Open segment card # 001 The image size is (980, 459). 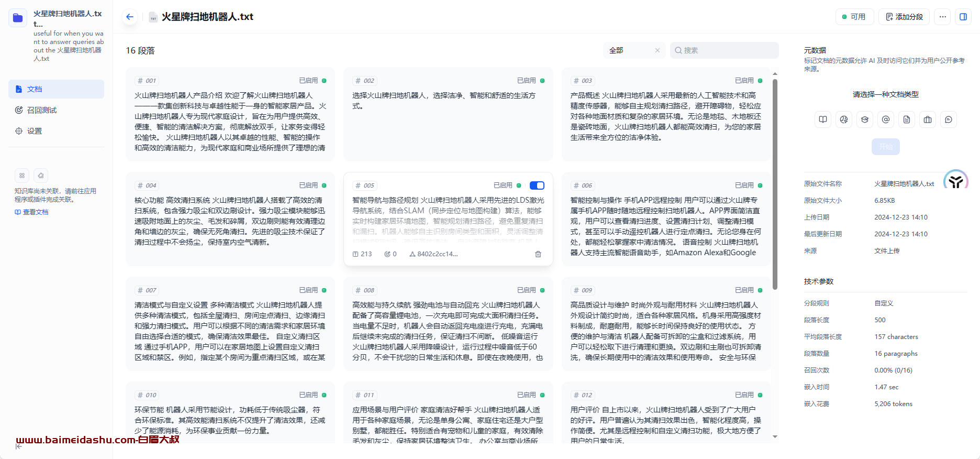click(x=230, y=114)
